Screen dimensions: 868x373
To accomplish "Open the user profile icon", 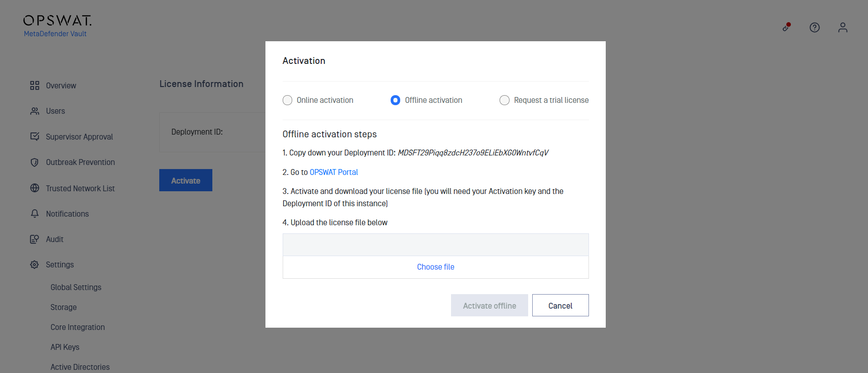I will click(x=843, y=28).
